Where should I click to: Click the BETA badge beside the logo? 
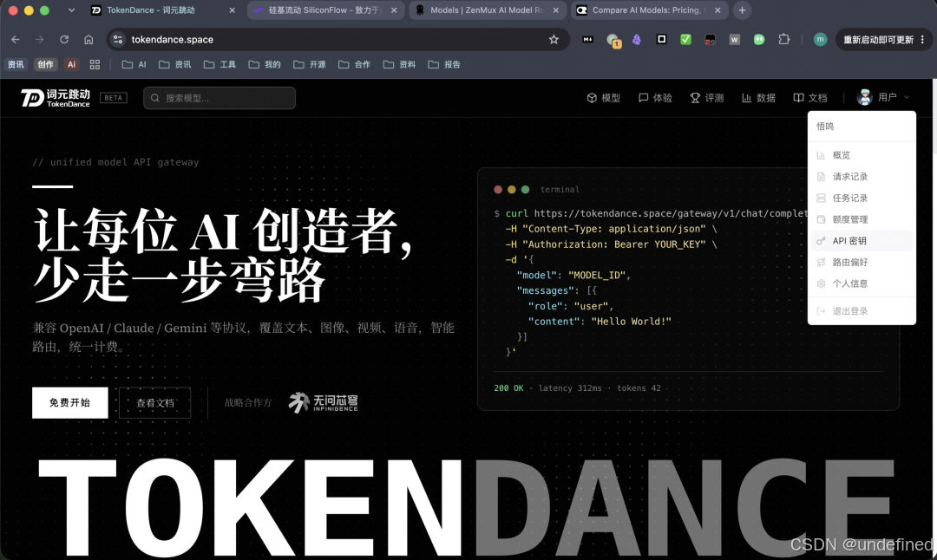[114, 98]
